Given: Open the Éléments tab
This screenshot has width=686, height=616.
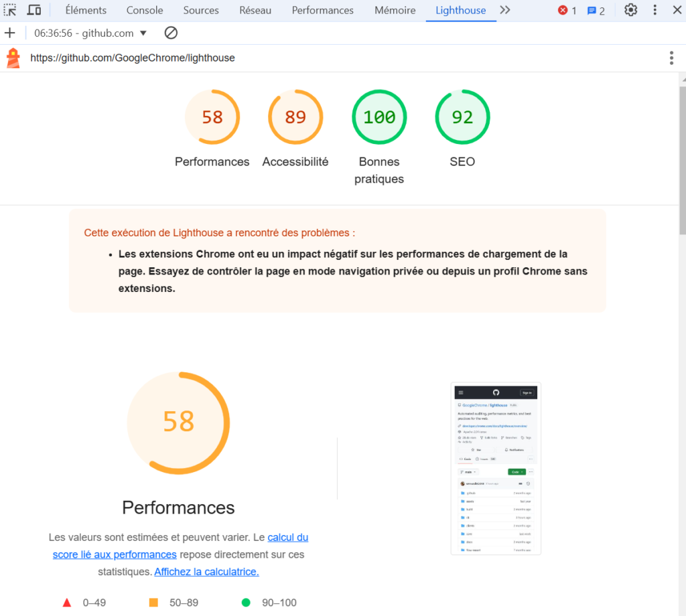Looking at the screenshot, I should (86, 10).
